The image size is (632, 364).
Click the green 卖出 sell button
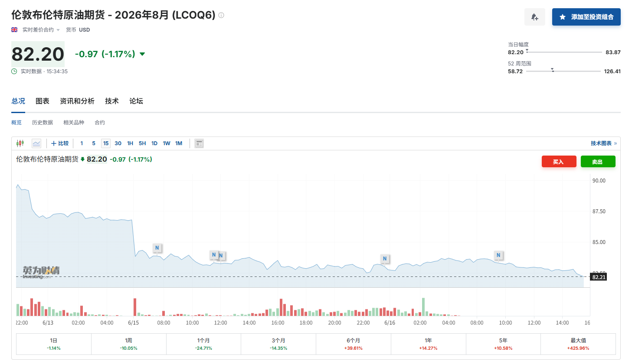pos(598,162)
